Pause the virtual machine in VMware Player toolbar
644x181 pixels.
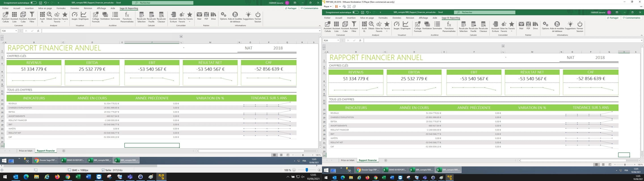pos(336,6)
